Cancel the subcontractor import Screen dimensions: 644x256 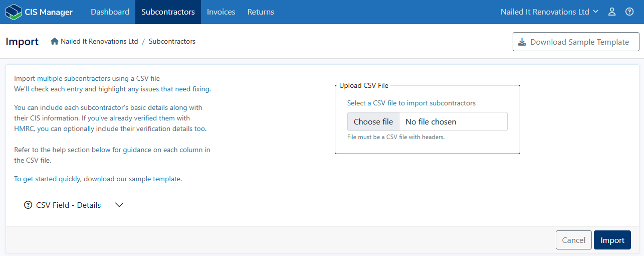pos(573,240)
